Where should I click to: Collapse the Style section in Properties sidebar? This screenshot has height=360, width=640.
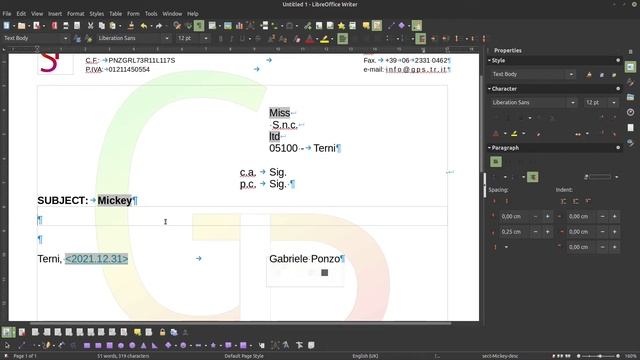489,60
